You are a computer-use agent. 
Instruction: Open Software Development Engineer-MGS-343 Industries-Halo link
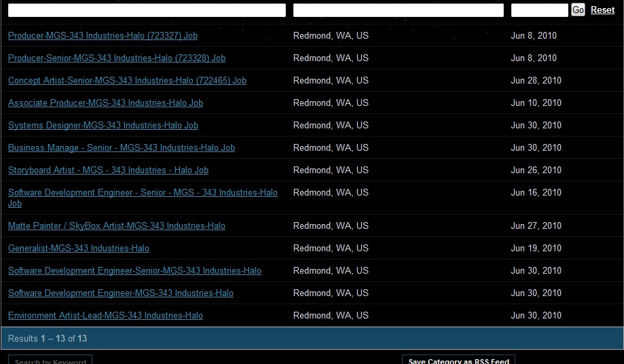(x=121, y=293)
